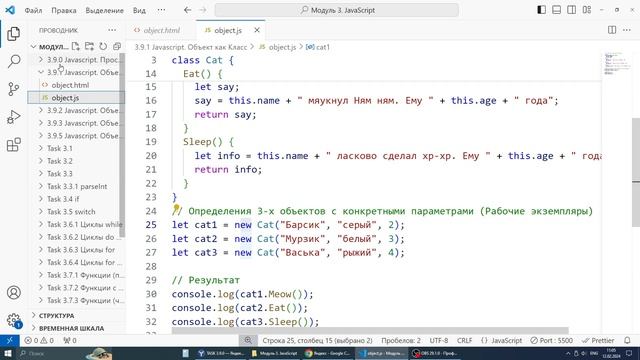Click Port : 5500 Live Server button
Image resolution: width=640 pixels, height=360 pixels.
pyautogui.click(x=551, y=340)
